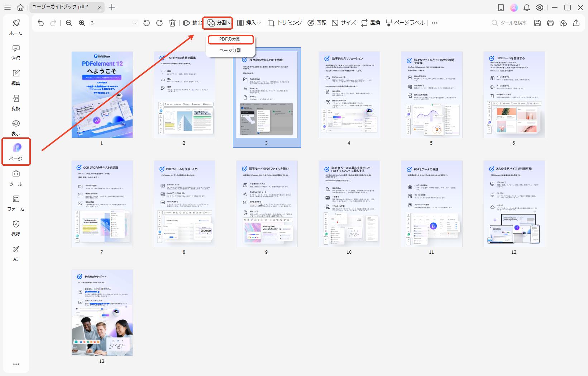Open the 分割 split dropdown
This screenshot has width=588, height=376.
[x=218, y=23]
